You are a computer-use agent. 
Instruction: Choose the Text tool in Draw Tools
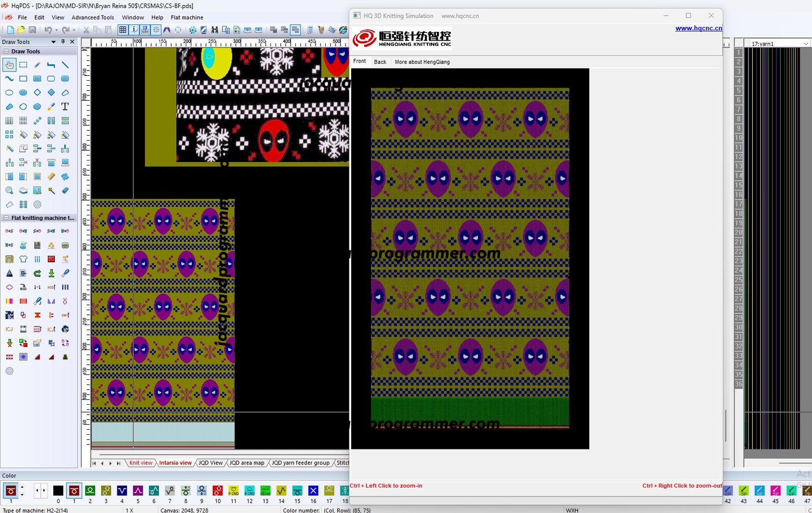[65, 107]
